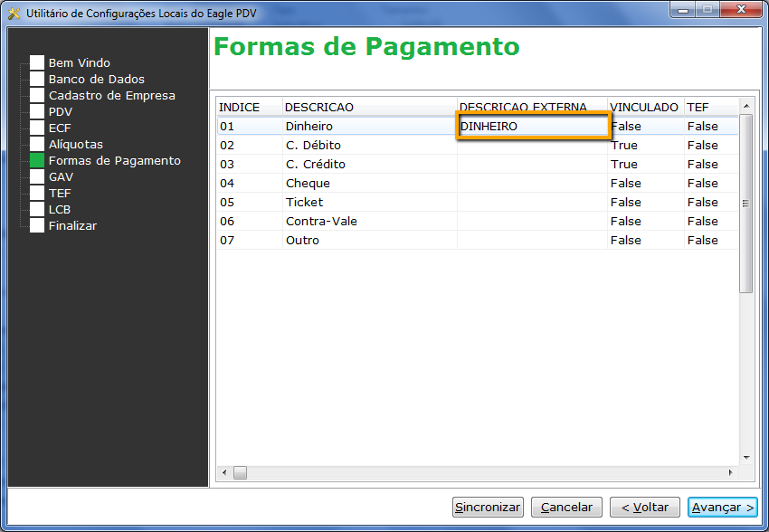Click the horizontal scrollbar left arrow
The height and width of the screenshot is (532, 769).
(224, 472)
